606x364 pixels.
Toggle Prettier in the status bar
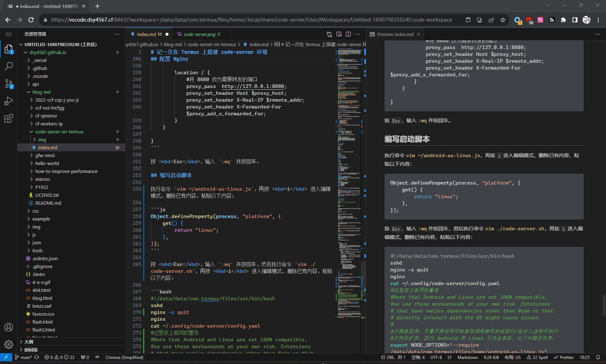pos(563,357)
